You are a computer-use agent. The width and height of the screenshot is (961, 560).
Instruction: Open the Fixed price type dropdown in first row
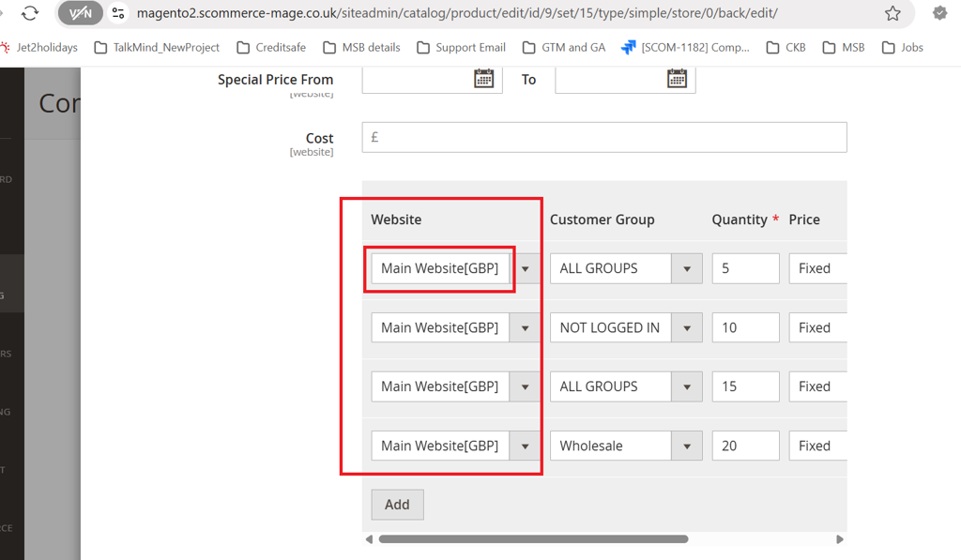817,268
